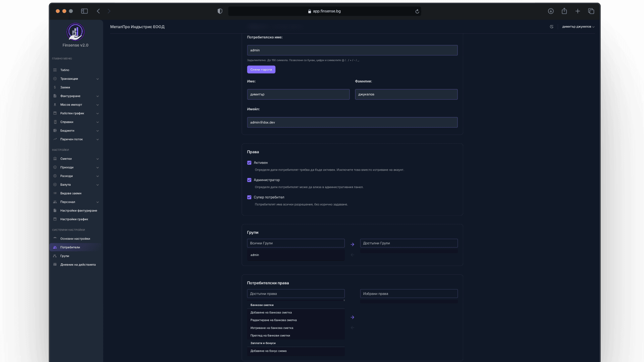644x362 pixels.
Task: Click the Safari share icon
Action: (x=565, y=11)
